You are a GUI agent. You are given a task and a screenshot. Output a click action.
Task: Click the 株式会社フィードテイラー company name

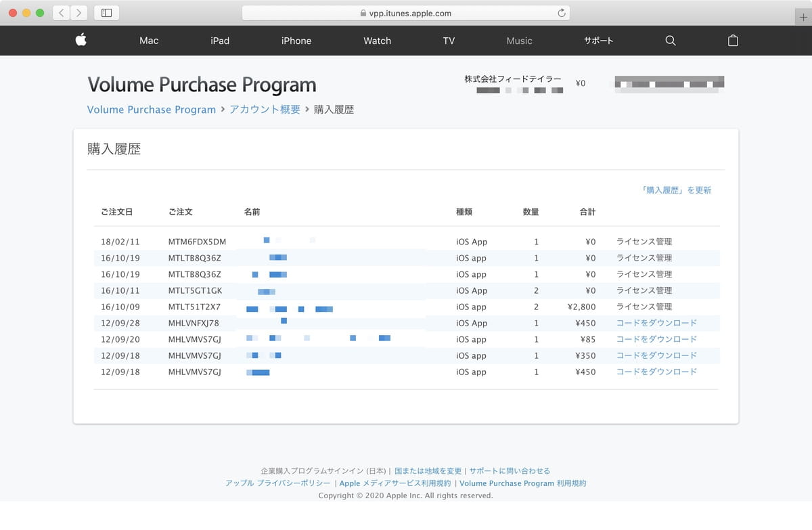point(513,79)
